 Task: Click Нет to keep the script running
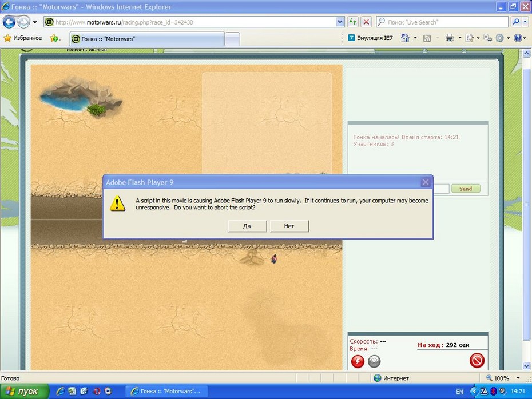click(289, 226)
